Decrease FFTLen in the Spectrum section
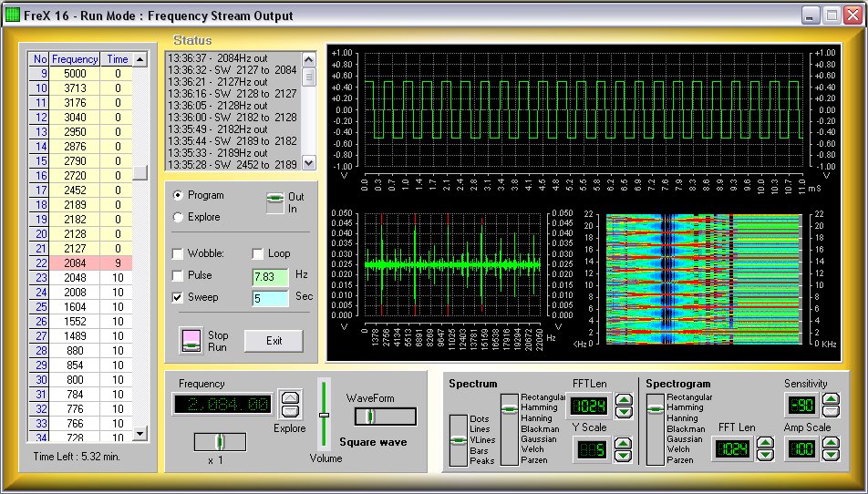This screenshot has width=868, height=494. 624,412
